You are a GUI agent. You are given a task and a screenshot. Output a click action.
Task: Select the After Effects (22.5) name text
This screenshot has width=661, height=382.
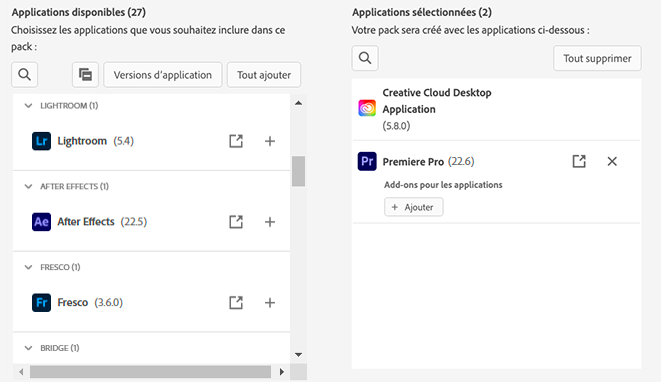click(x=102, y=222)
